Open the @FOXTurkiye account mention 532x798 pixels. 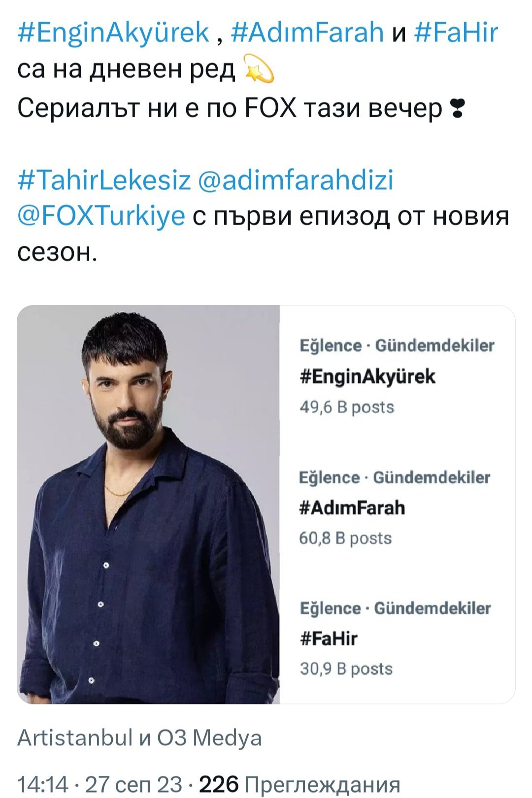click(x=101, y=216)
